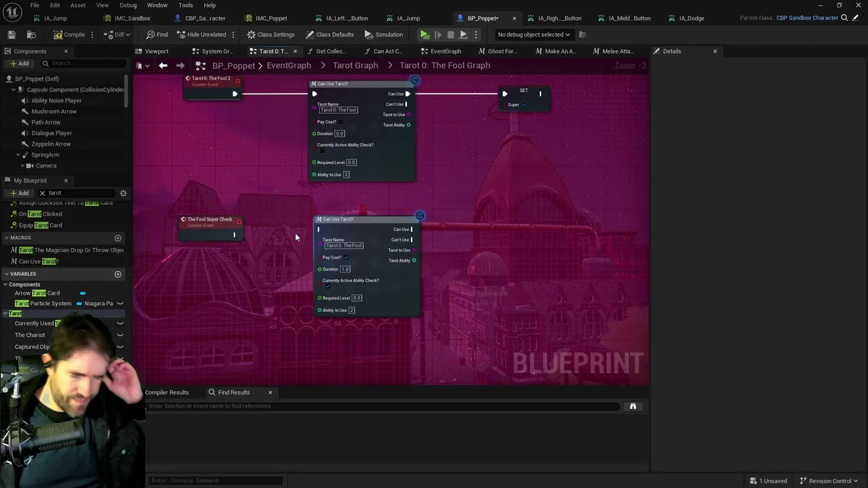Open Class Defaults
The width and height of the screenshot is (868, 488).
pyautogui.click(x=330, y=35)
